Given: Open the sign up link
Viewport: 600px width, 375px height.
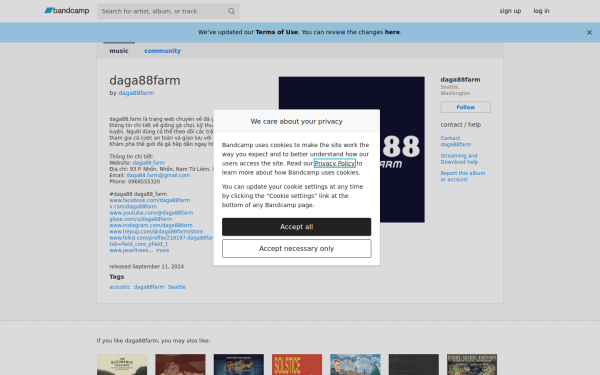Looking at the screenshot, I should (x=510, y=11).
